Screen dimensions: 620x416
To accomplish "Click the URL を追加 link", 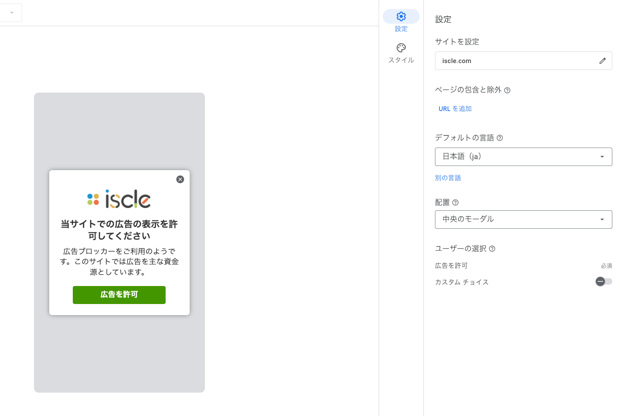I will (x=455, y=109).
